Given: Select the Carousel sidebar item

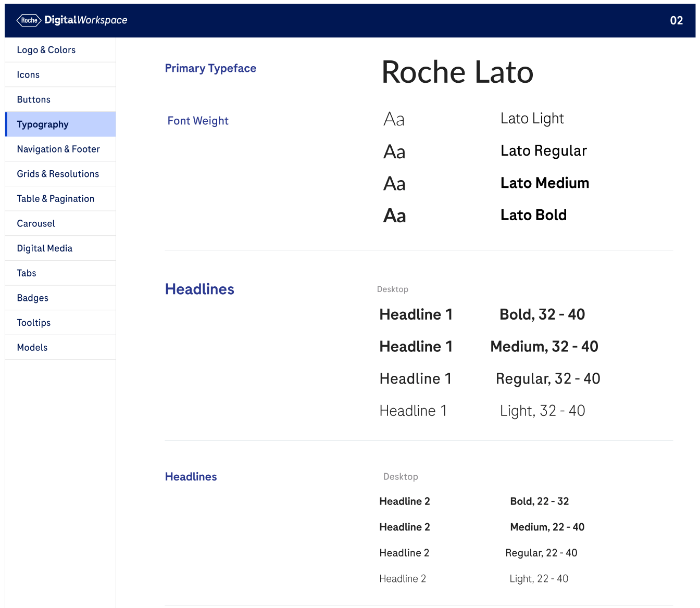Looking at the screenshot, I should 36,223.
